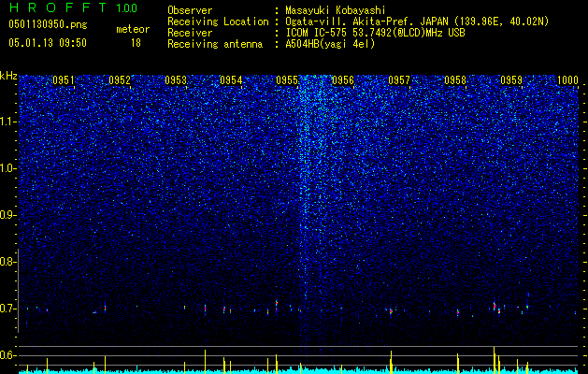This screenshot has width=588, height=374.
Task: Click the 0954 time marker
Action: point(231,79)
